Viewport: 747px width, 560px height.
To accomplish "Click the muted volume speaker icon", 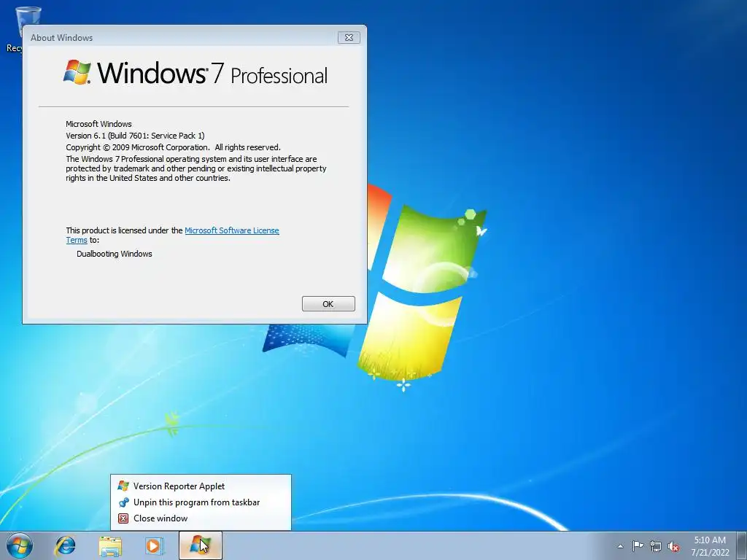I will tap(673, 547).
